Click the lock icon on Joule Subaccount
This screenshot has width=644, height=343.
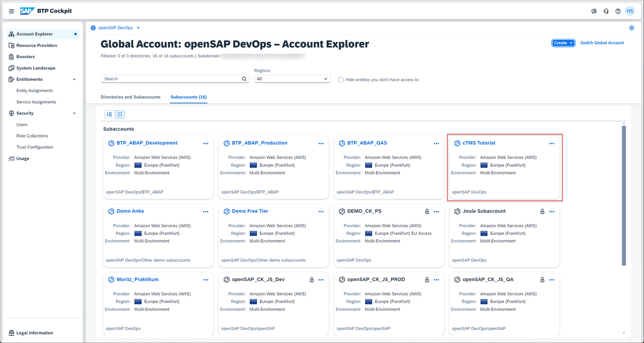click(x=542, y=212)
